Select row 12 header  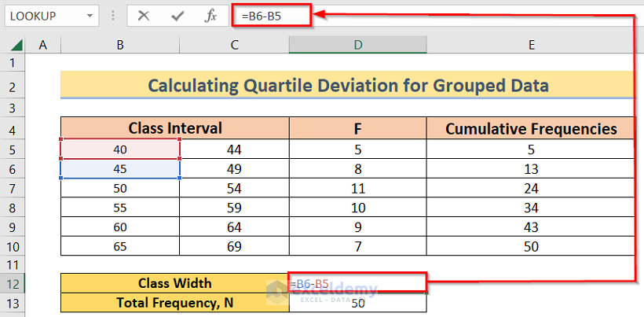(x=13, y=283)
